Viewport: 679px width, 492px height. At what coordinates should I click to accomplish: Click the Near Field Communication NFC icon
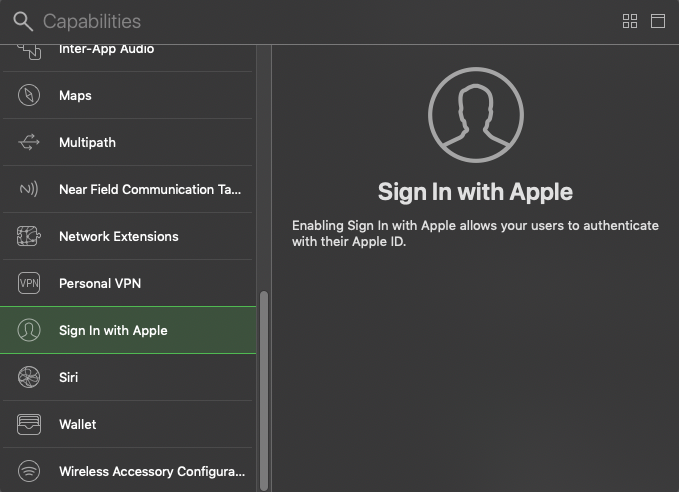coord(29,190)
